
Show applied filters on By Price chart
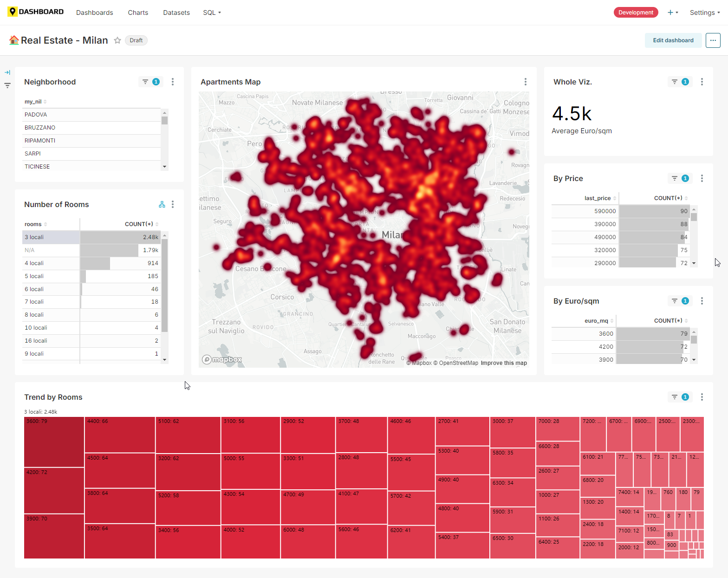(x=680, y=178)
